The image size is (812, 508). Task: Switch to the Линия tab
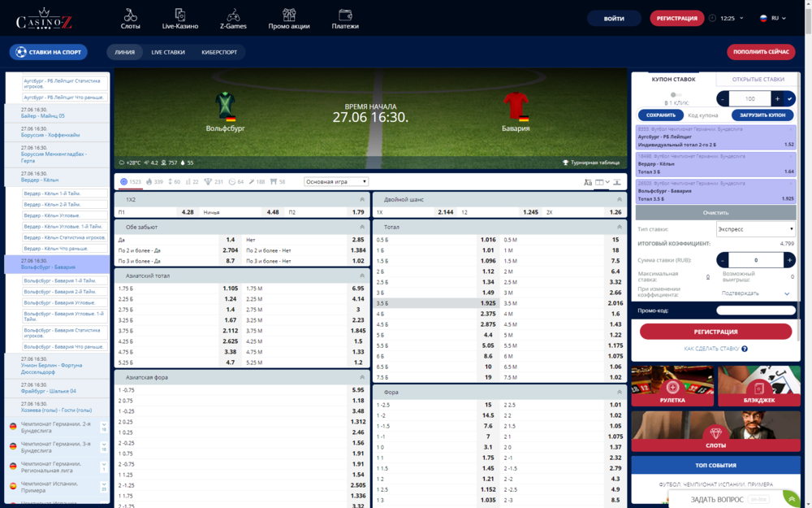pos(125,52)
